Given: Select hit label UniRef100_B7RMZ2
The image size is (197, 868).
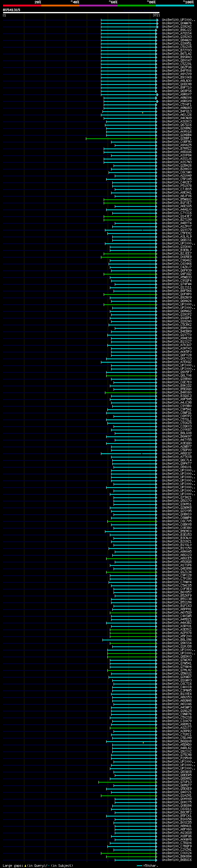Looking at the screenshot, I should click(x=177, y=149).
